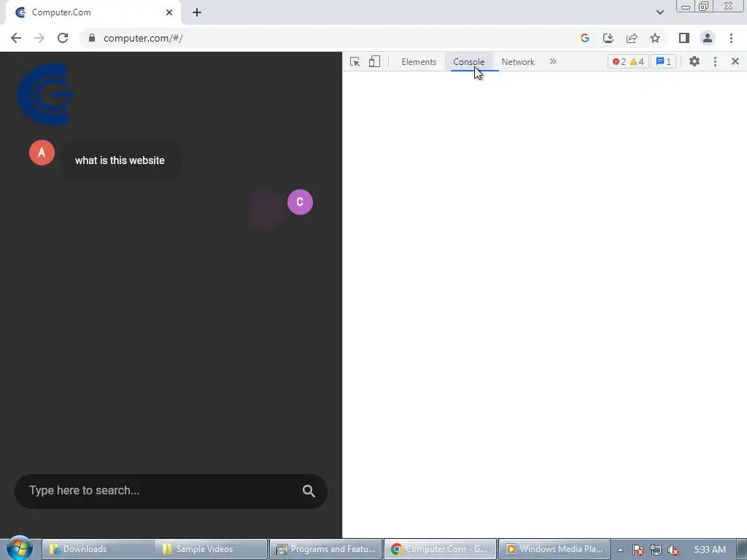
Task: Click the Action Center flag icon
Action: pyautogui.click(x=638, y=550)
